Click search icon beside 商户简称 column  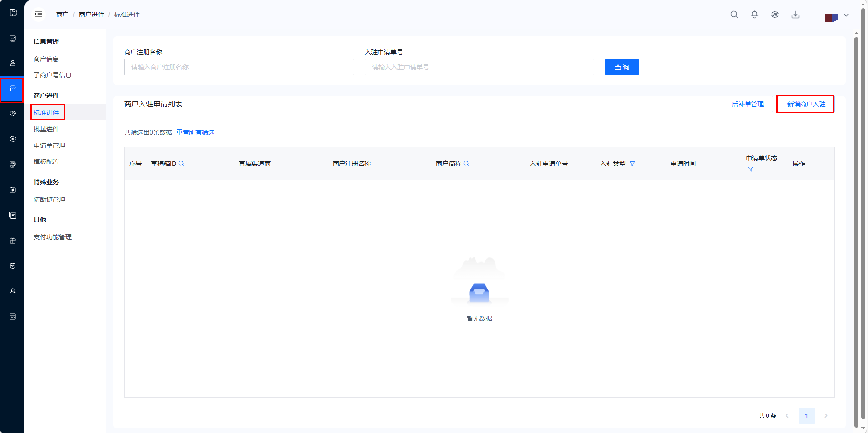coord(466,164)
